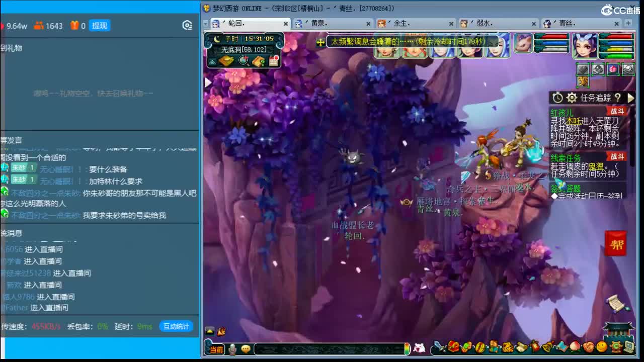644x362 pixels.
Task: Click the 战斗 button for 线索任务
Action: pos(617,157)
